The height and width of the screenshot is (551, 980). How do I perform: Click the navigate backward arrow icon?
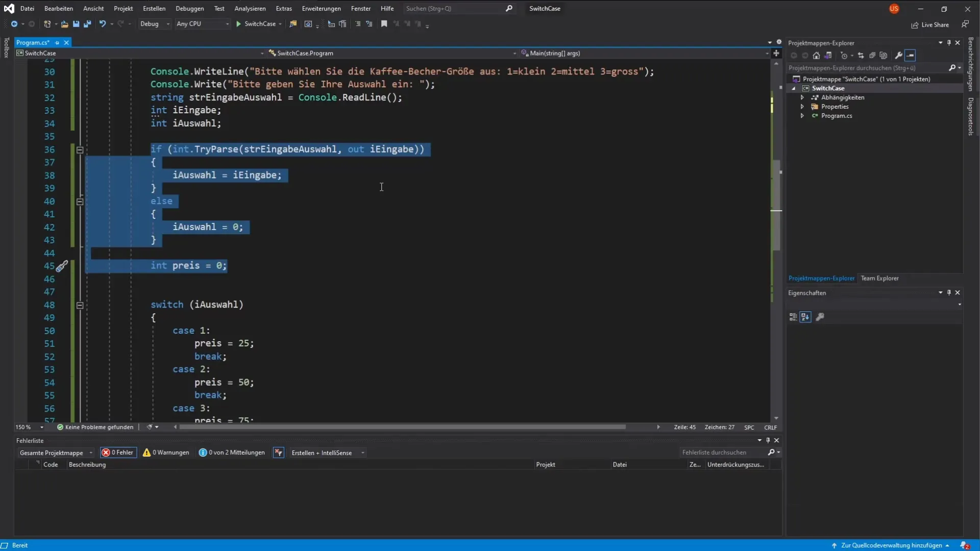pyautogui.click(x=14, y=24)
